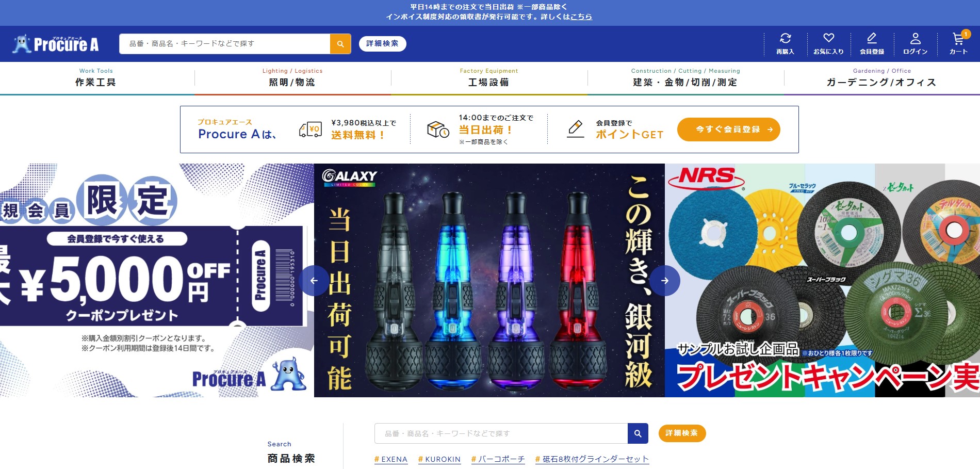Click the #KUROKIN tag link
The width and height of the screenshot is (980, 469).
pos(439,459)
